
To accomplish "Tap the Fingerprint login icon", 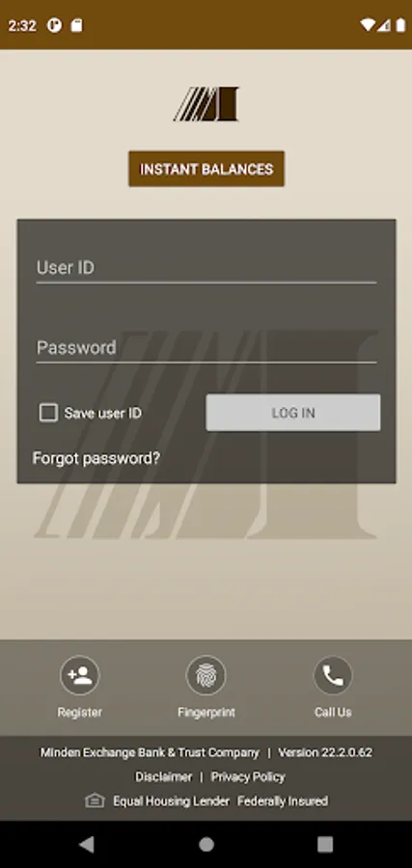I will pyautogui.click(x=206, y=675).
